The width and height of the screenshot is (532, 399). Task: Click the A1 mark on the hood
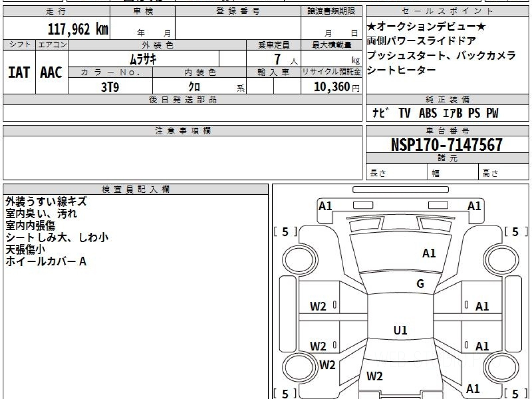(429, 253)
